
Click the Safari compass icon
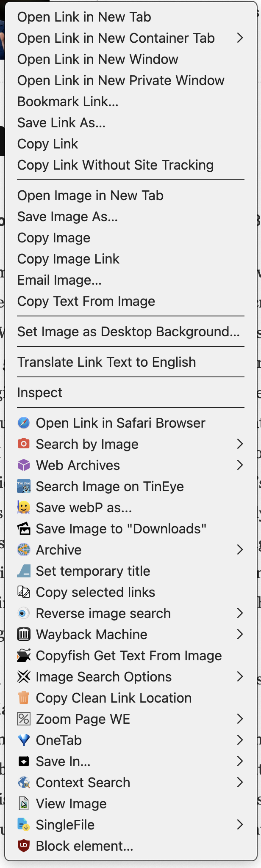[24, 423]
